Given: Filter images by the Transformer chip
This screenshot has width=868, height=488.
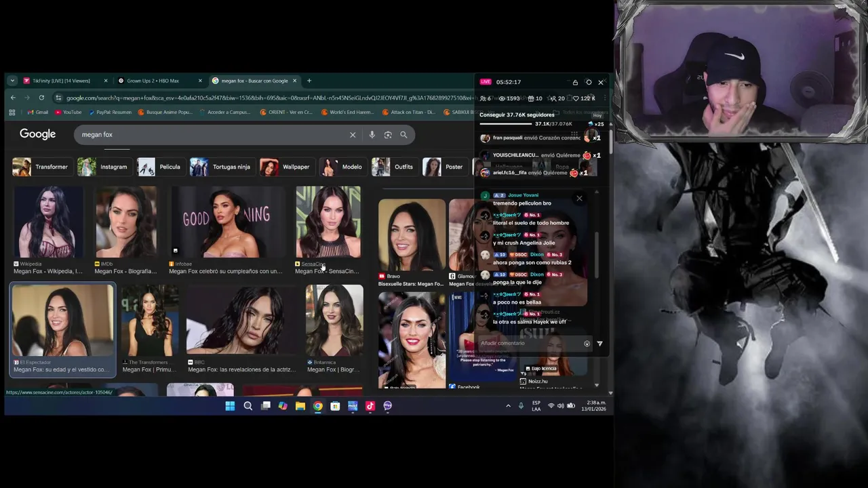Looking at the screenshot, I should click(x=41, y=167).
